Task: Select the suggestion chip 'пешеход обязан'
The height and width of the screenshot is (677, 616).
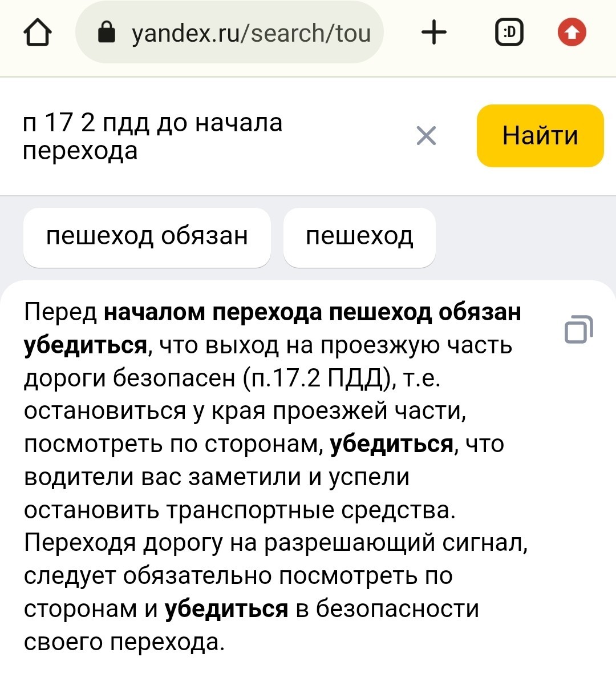Action: [x=147, y=237]
